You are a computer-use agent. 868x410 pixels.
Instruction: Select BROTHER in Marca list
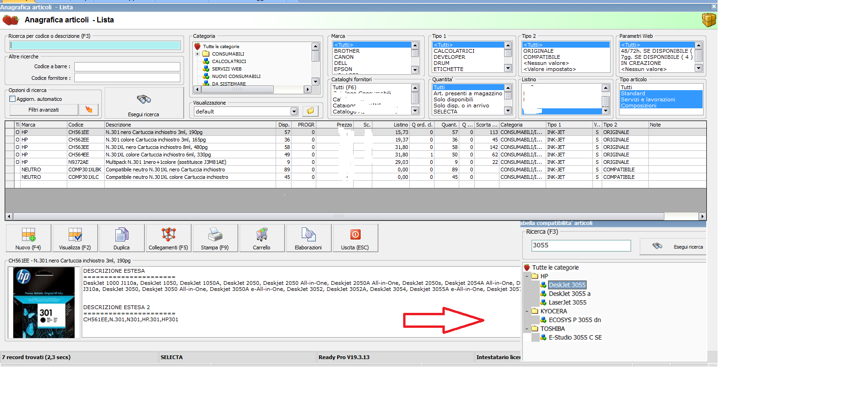(x=347, y=51)
